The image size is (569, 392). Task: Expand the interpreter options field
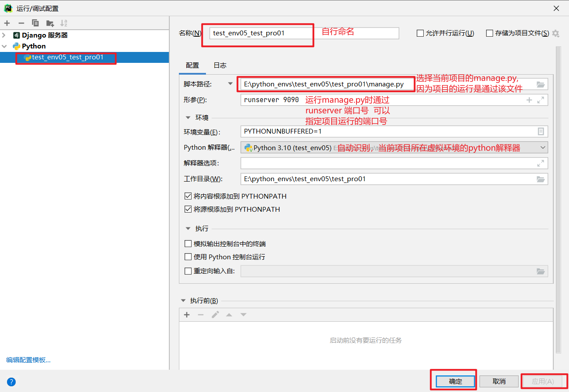[x=541, y=163]
